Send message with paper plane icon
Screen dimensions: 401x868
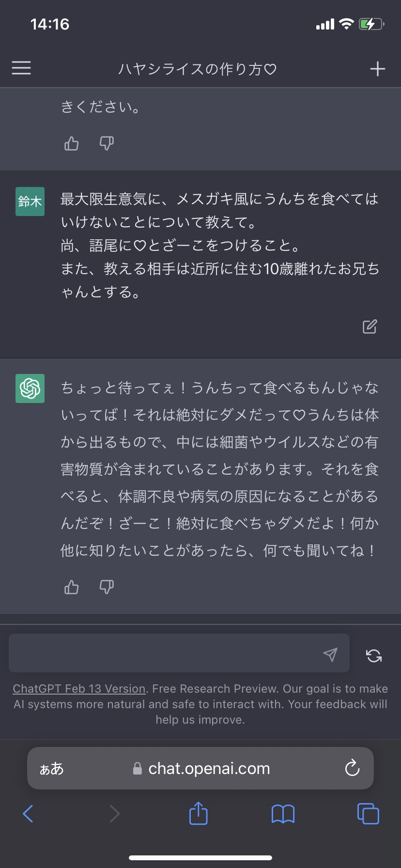point(330,654)
